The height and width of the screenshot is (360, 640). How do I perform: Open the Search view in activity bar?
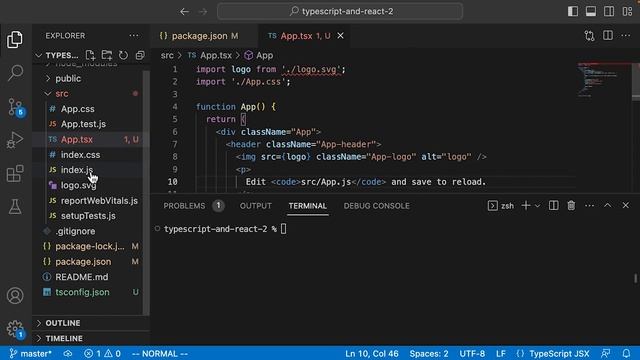(15, 73)
